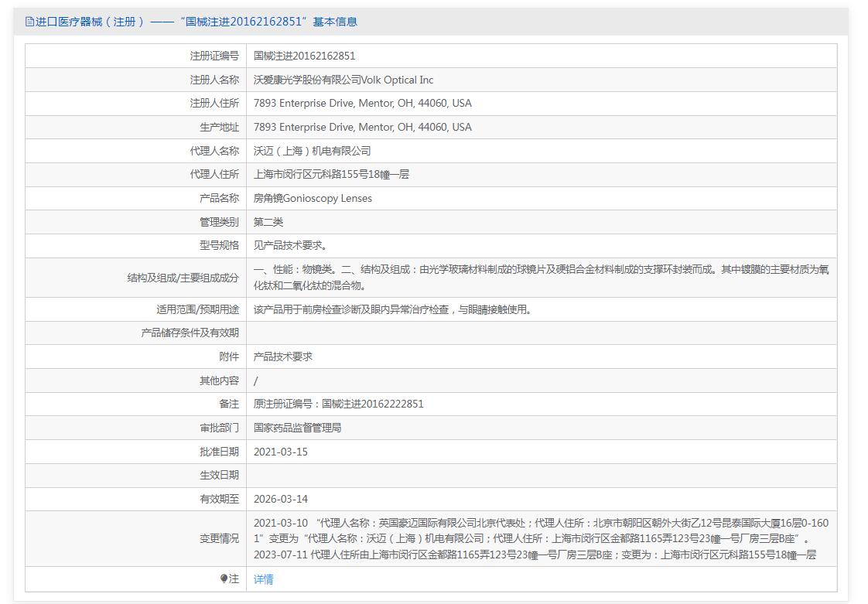Screen dimensions: 868x604
Task: Click the 生产地址 label
Action: tap(219, 128)
